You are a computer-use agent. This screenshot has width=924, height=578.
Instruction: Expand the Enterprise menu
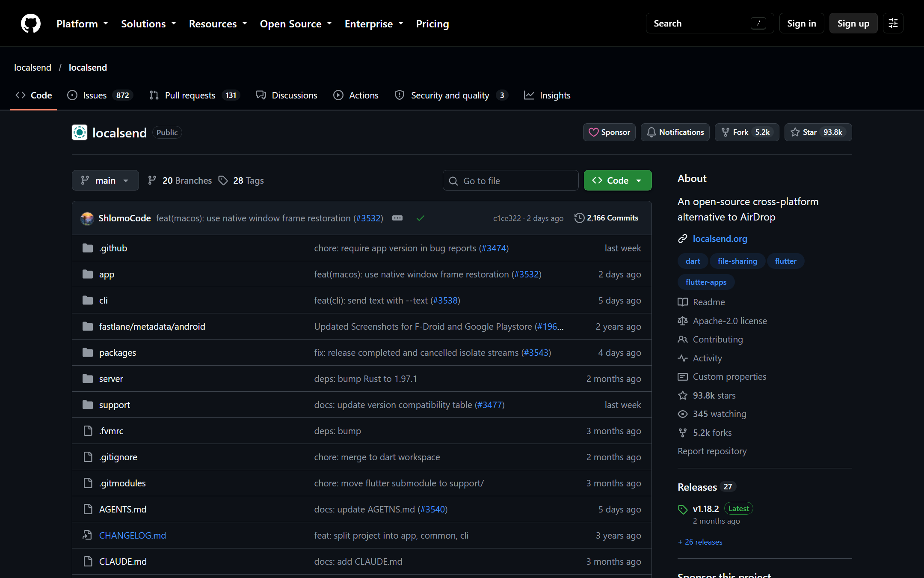click(x=374, y=24)
